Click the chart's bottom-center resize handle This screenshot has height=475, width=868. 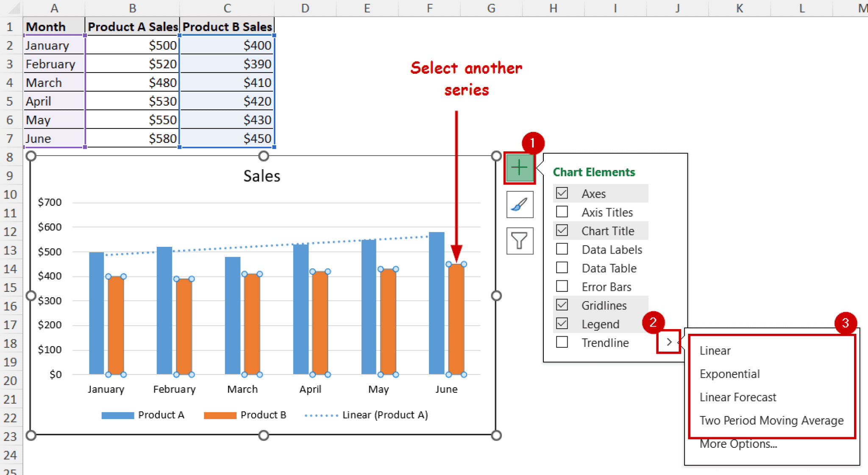[264, 435]
